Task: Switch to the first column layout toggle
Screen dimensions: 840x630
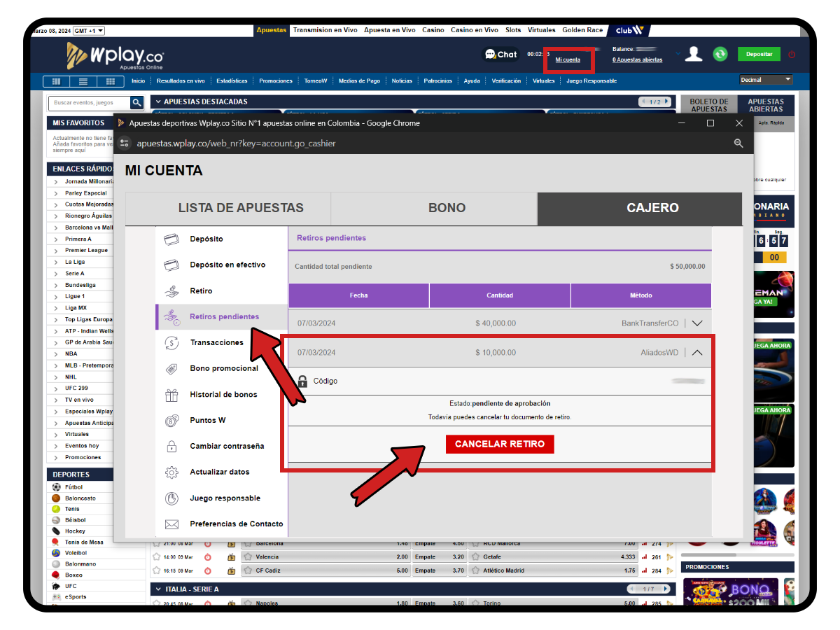Action: 57,81
